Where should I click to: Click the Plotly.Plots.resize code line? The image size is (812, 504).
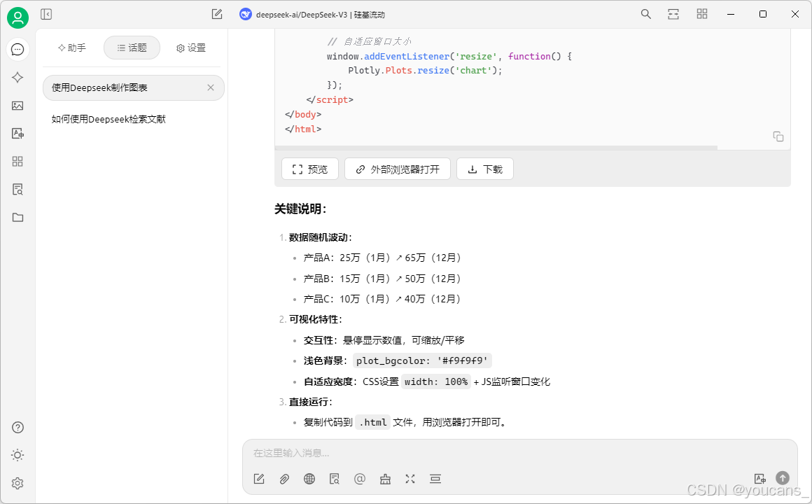[425, 71]
